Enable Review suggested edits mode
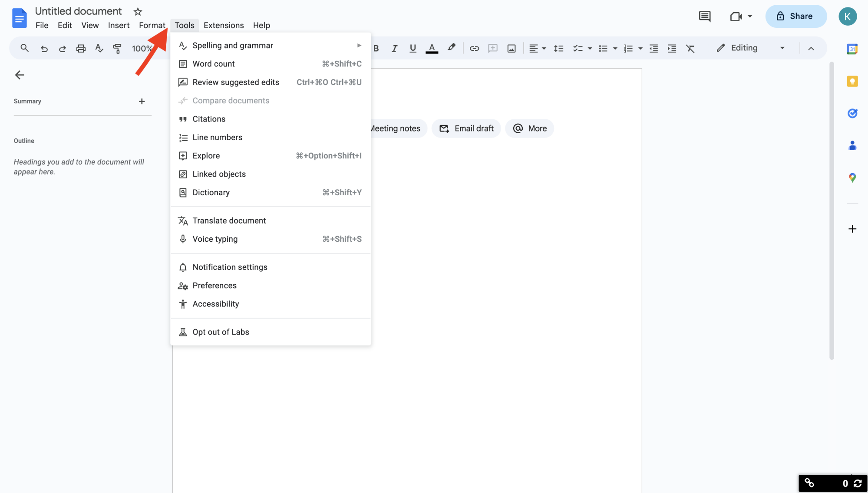Image resolution: width=868 pixels, height=493 pixels. click(235, 82)
